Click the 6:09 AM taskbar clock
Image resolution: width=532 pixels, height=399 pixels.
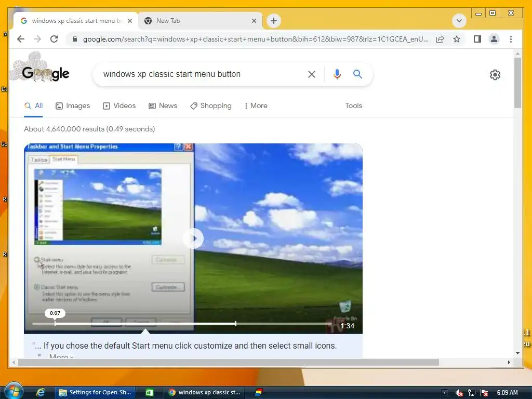[x=507, y=393]
